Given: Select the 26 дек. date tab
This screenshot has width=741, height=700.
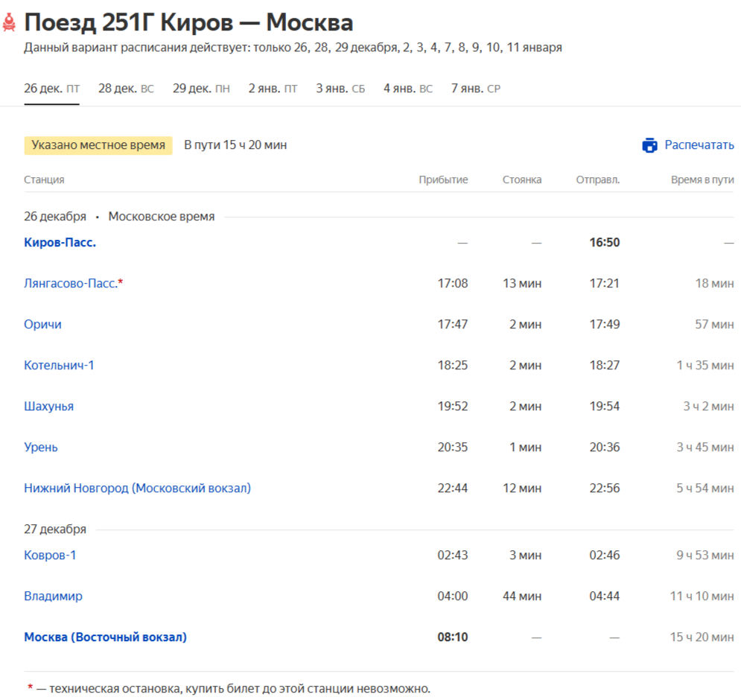Looking at the screenshot, I should pyautogui.click(x=51, y=89).
